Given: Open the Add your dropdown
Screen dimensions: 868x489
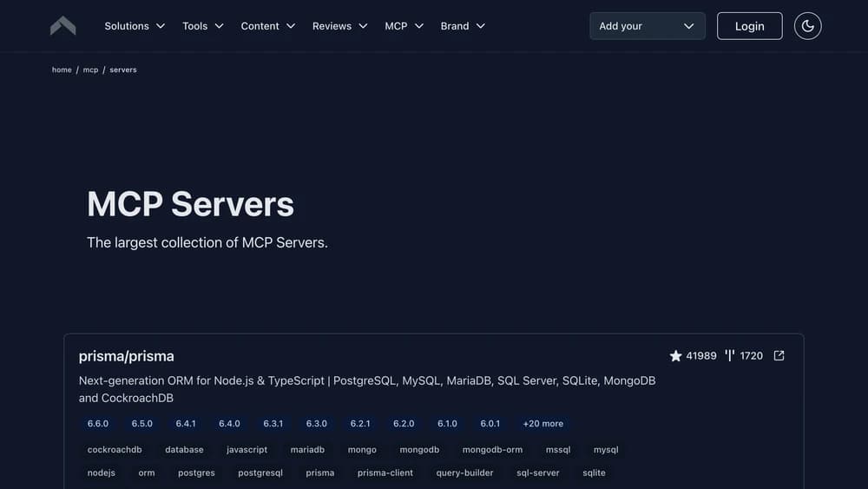Looking at the screenshot, I should click(648, 26).
